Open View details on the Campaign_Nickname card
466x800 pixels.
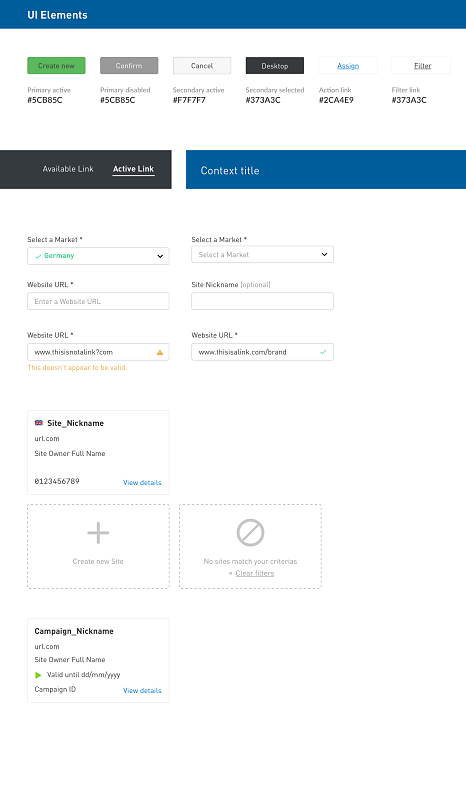click(142, 690)
